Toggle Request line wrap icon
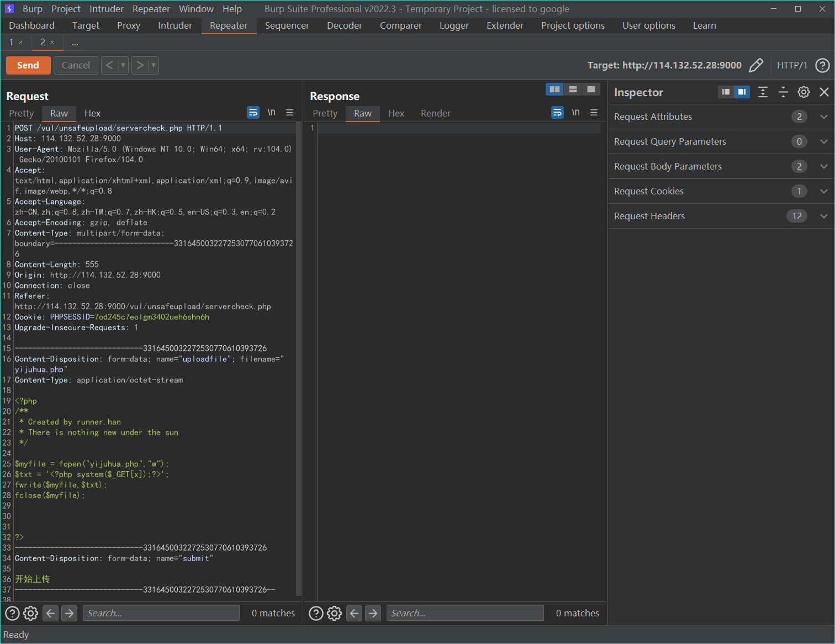 click(253, 113)
